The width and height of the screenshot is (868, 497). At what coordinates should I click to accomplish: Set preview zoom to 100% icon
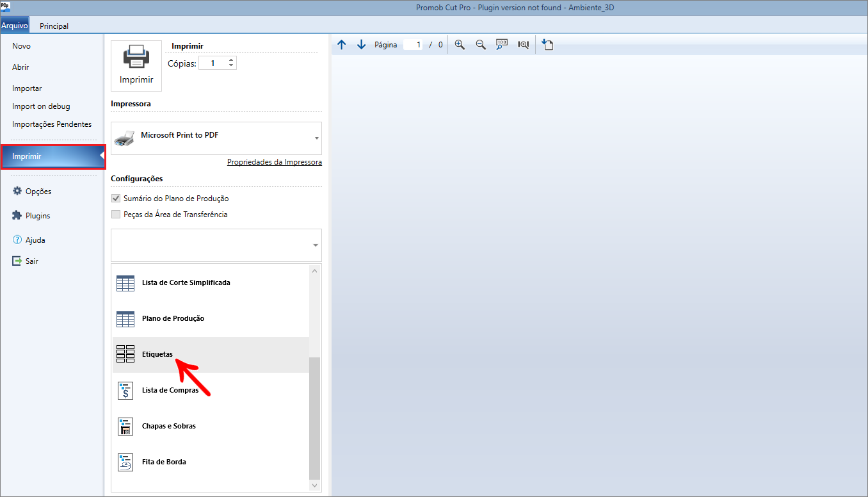502,45
